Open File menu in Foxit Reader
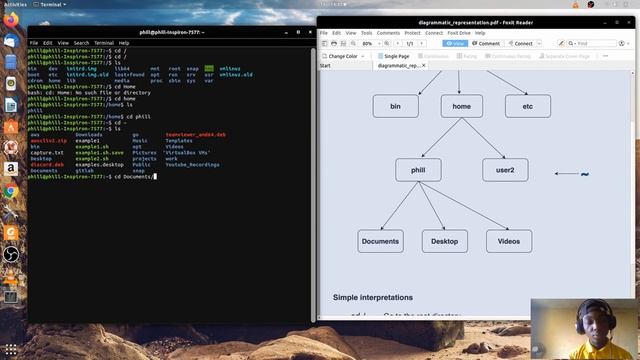This screenshot has width=640, height=360. pyautogui.click(x=324, y=33)
